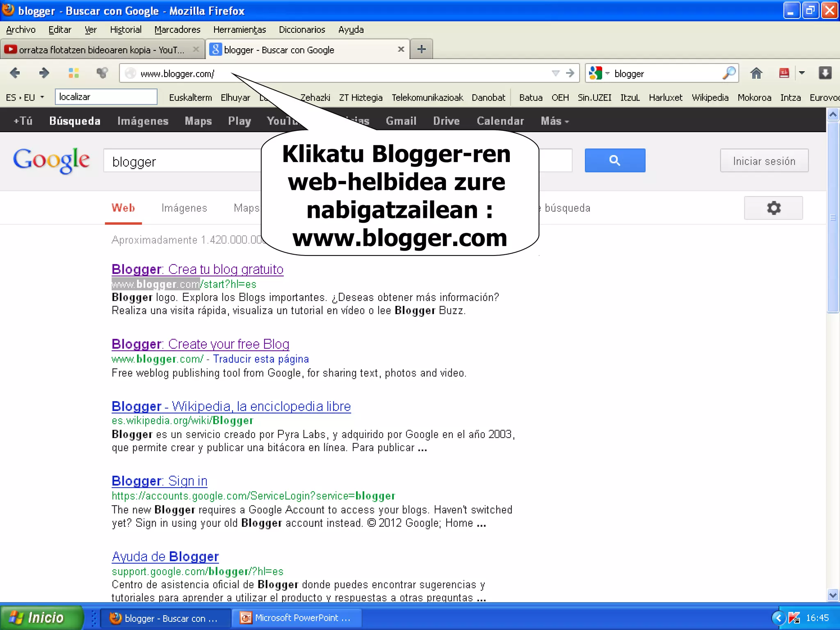Select the Imágenes results tab
The width and height of the screenshot is (840, 630).
(184, 208)
